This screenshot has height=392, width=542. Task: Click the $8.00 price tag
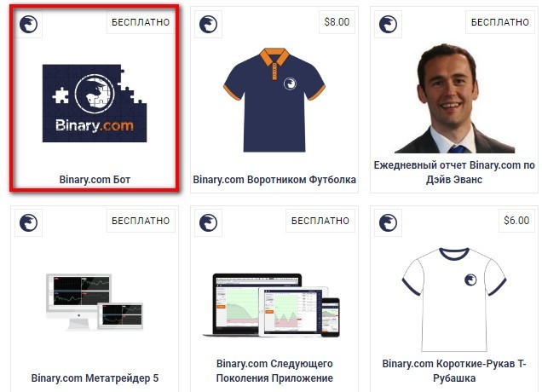(x=337, y=22)
